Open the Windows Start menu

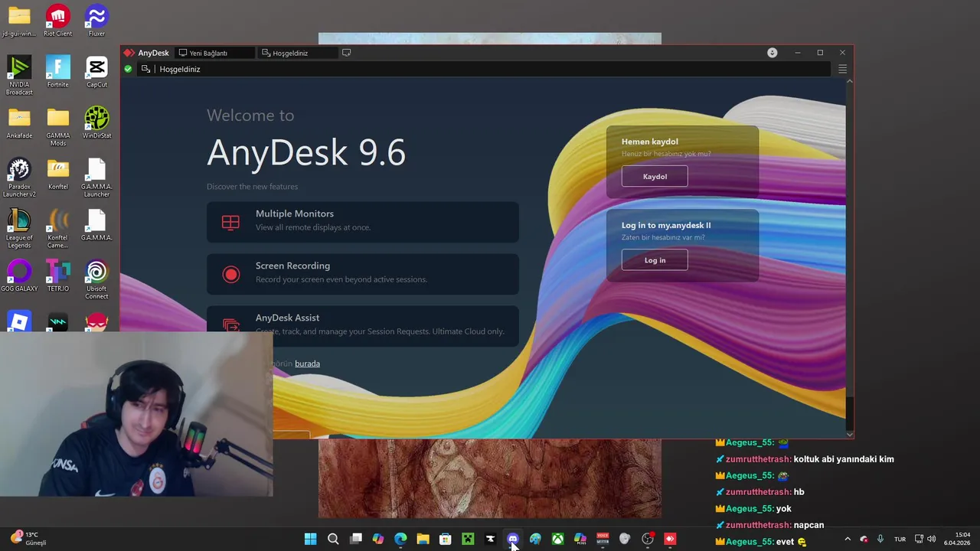[310, 540]
